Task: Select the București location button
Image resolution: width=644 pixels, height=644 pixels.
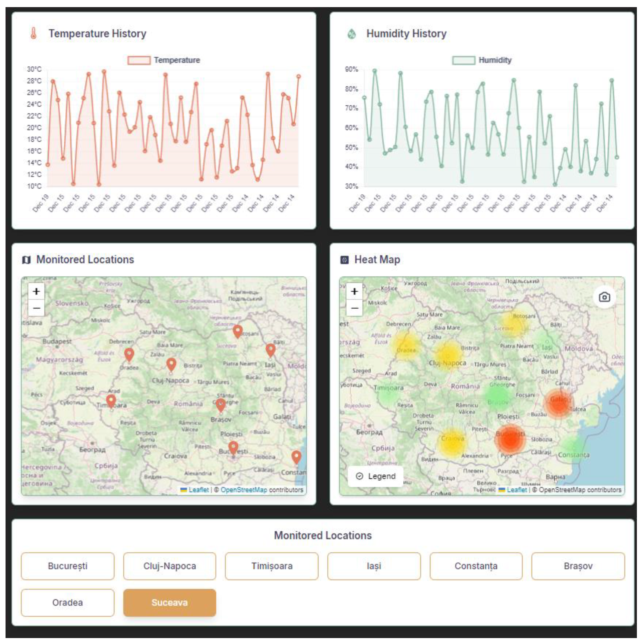Action: tap(68, 566)
